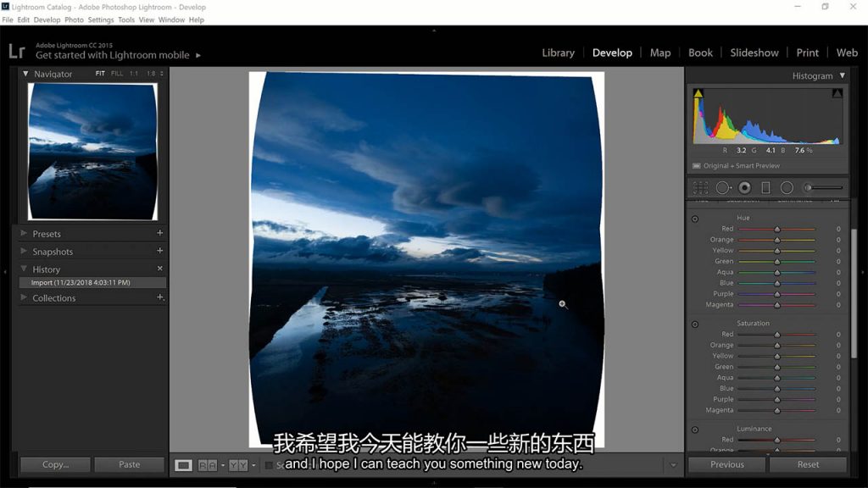
Task: Open the File menu
Action: tap(8, 20)
